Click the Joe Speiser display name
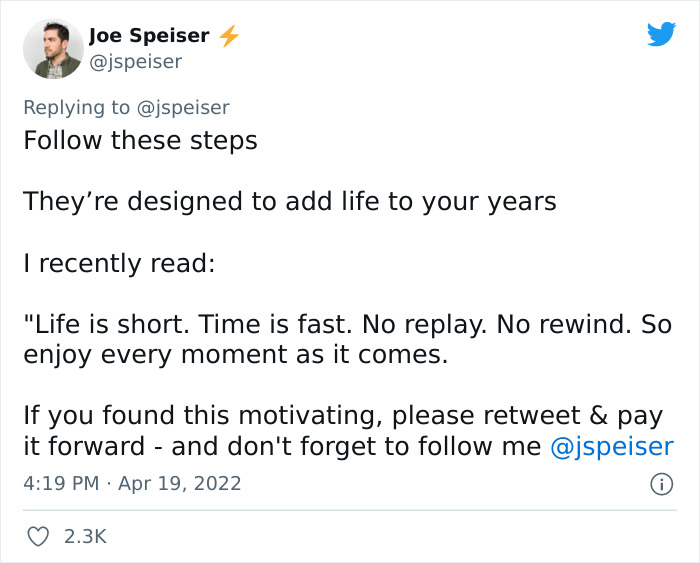Viewport: 700px width, 563px height. coord(149,36)
